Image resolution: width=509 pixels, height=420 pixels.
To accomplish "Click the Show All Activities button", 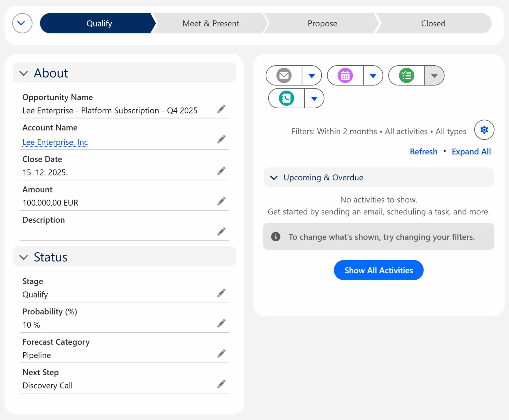I will tap(378, 270).
